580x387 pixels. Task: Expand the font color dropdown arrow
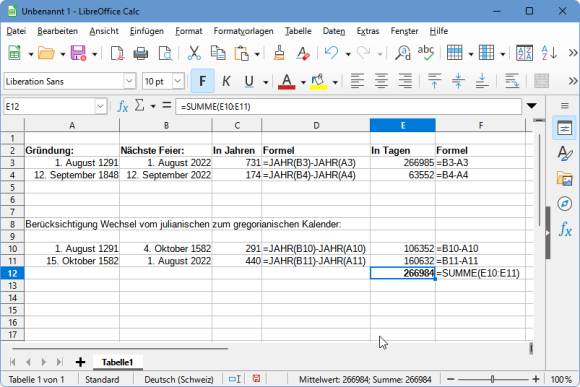(x=303, y=82)
